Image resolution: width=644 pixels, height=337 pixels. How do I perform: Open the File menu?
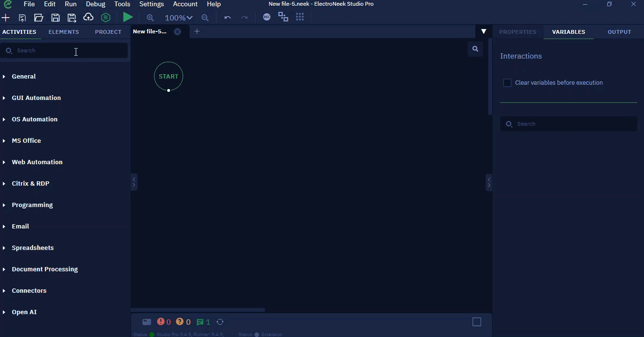pos(29,4)
